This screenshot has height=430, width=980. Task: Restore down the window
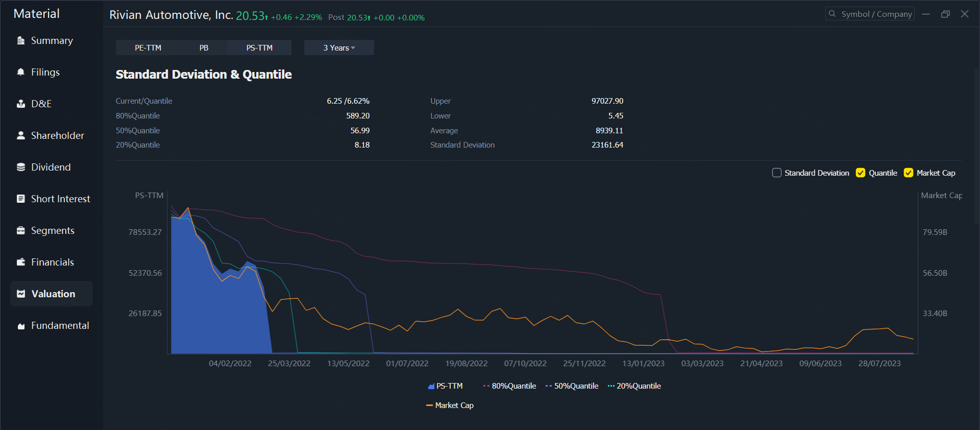945,14
